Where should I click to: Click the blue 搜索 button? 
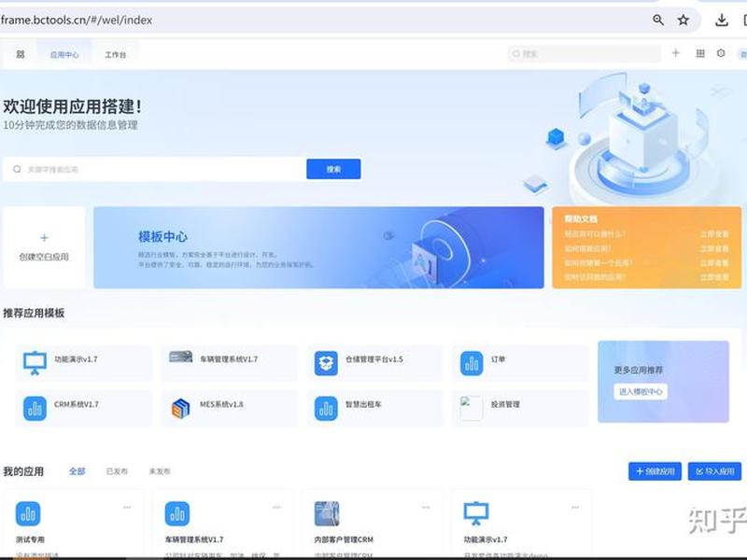pyautogui.click(x=333, y=169)
